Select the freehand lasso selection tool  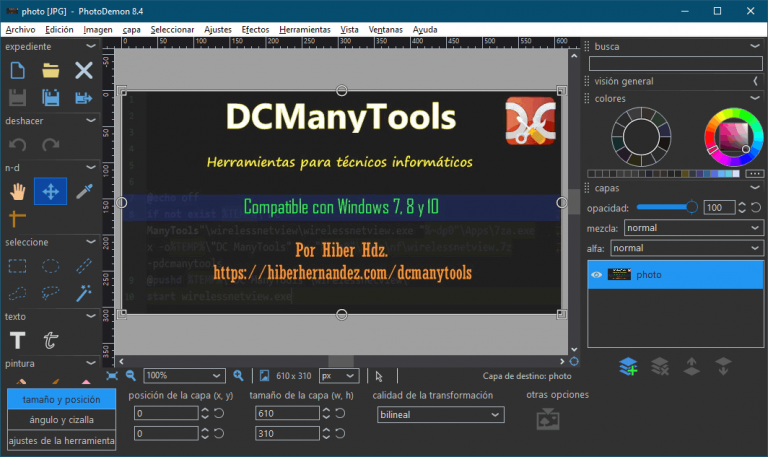click(50, 293)
